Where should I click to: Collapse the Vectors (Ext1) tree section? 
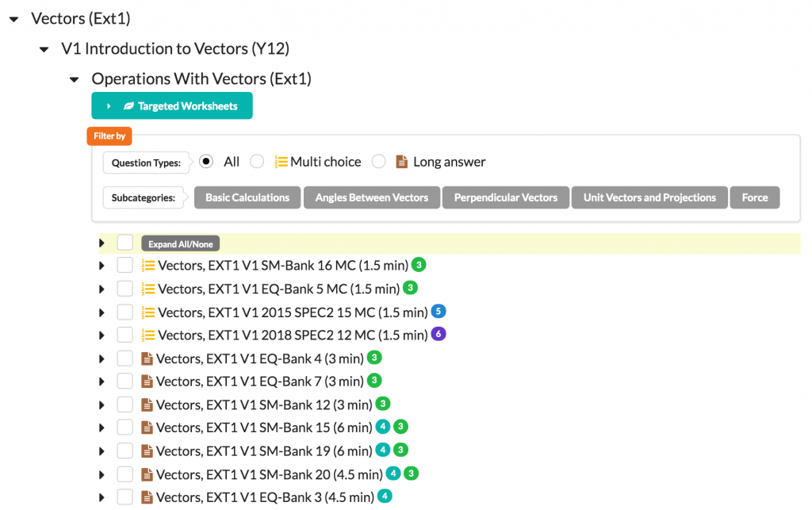pyautogui.click(x=13, y=19)
